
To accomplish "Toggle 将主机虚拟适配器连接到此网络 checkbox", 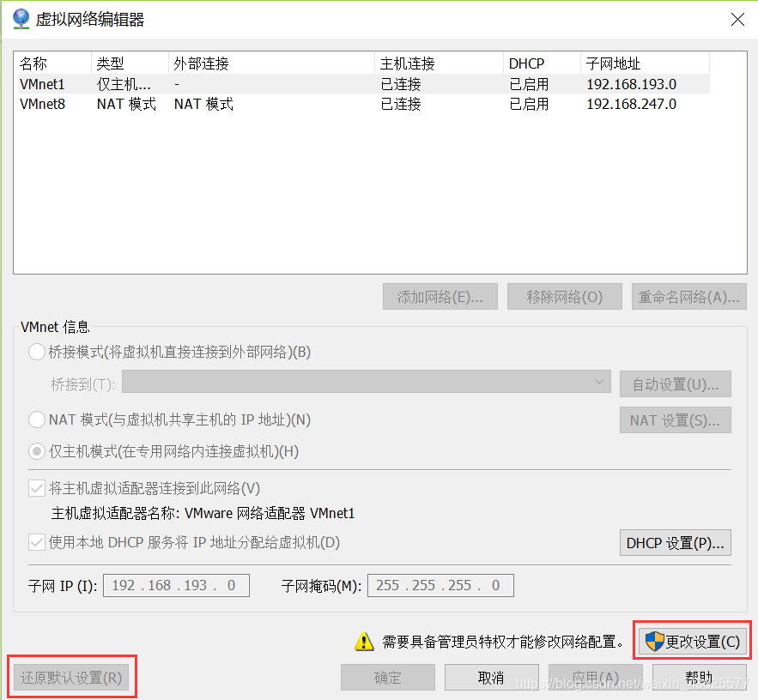I will pos(37,488).
